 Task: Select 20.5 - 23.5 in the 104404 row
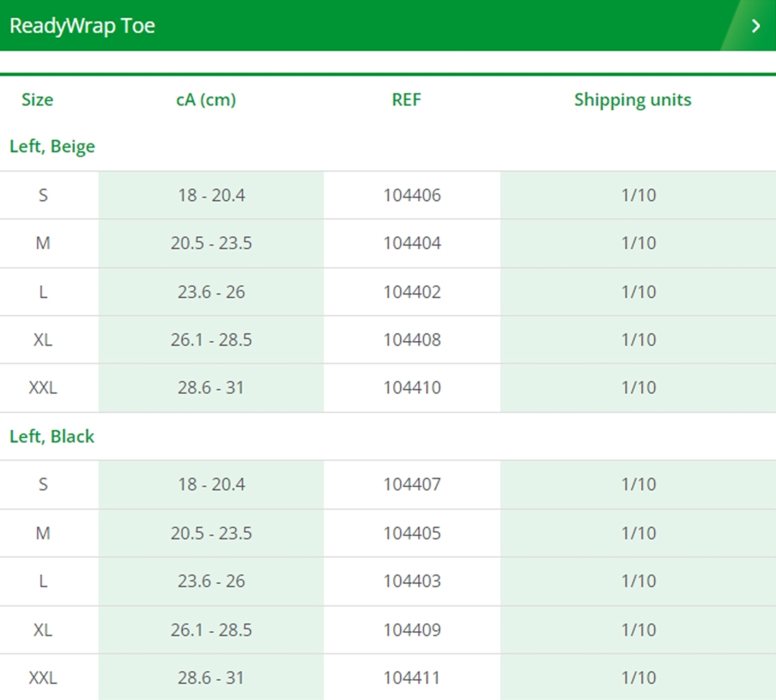211,243
